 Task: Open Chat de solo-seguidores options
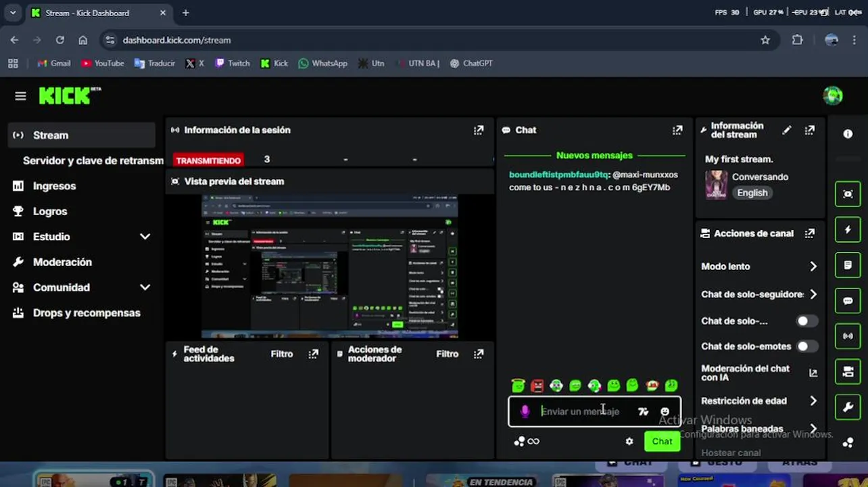point(760,294)
